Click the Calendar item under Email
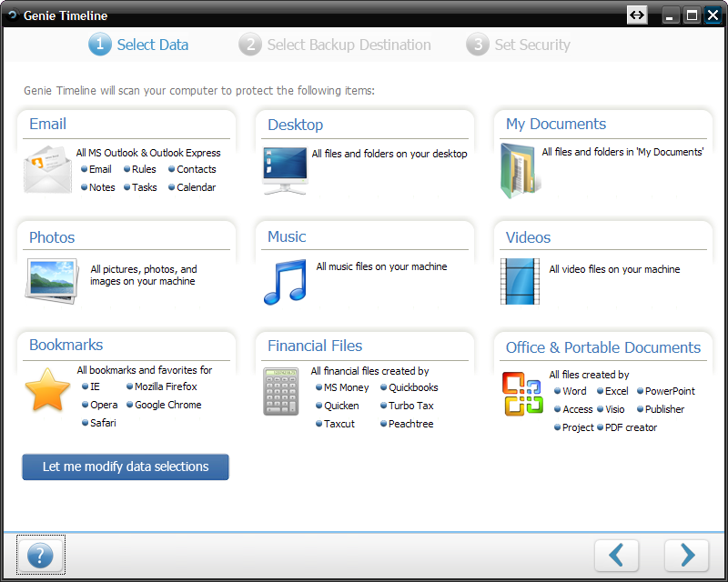Viewport: 728px width, 582px height. pyautogui.click(x=192, y=187)
